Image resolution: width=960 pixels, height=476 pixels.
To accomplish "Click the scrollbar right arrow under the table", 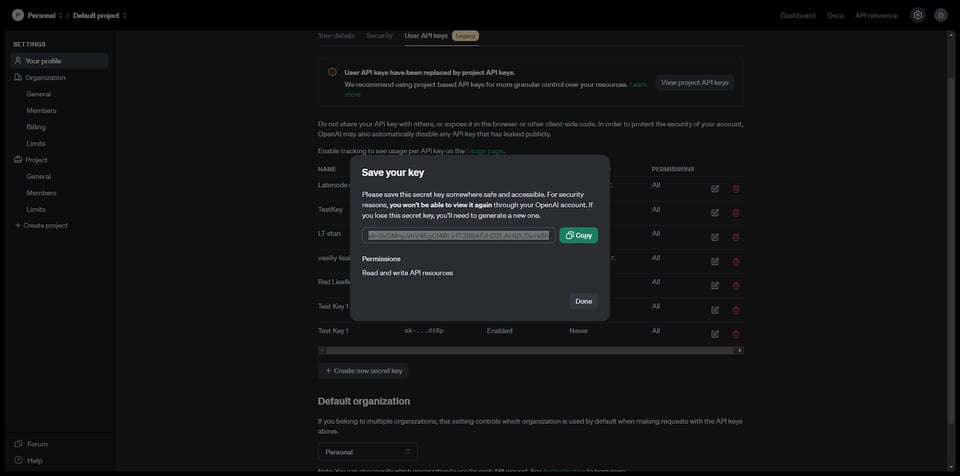I will coord(740,350).
